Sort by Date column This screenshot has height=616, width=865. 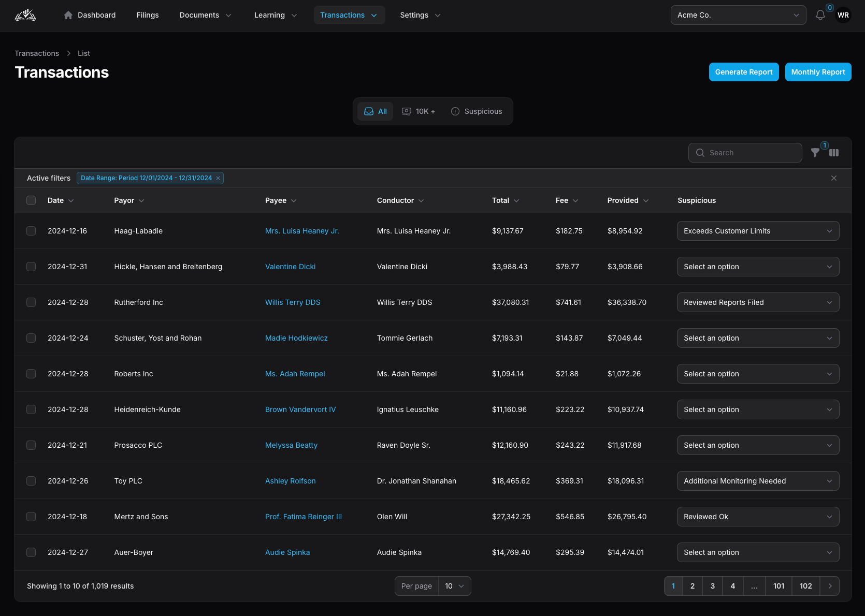[x=61, y=200]
